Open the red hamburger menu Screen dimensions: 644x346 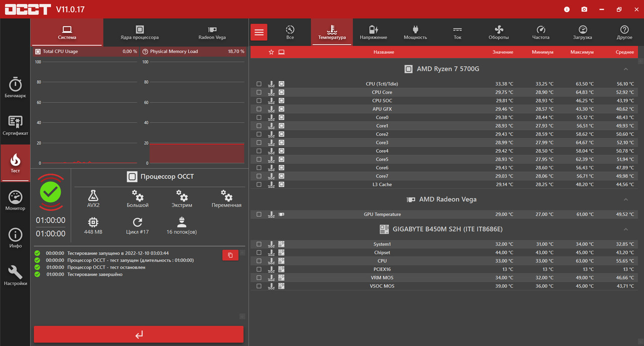coord(259,32)
